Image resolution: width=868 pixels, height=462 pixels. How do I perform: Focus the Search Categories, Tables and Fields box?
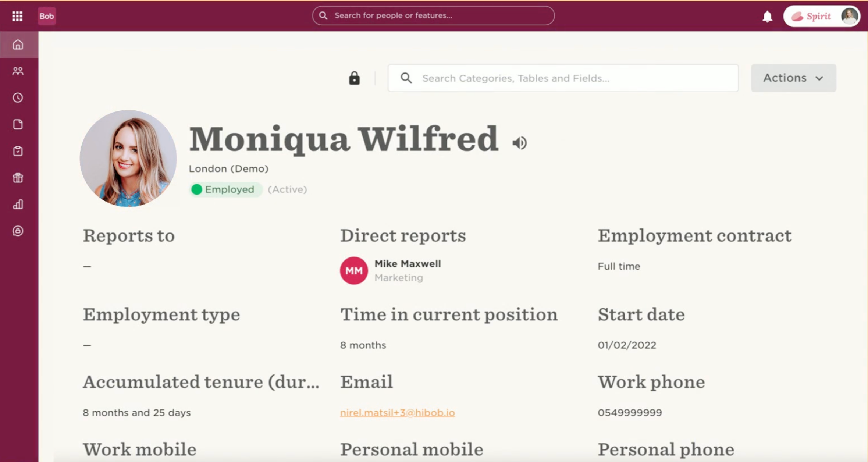(563, 78)
